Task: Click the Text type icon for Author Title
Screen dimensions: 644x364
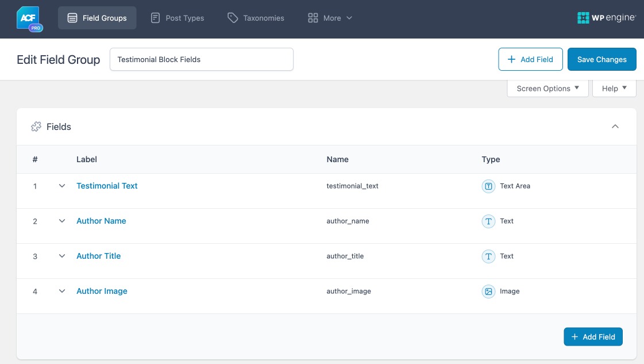Action: (x=488, y=256)
